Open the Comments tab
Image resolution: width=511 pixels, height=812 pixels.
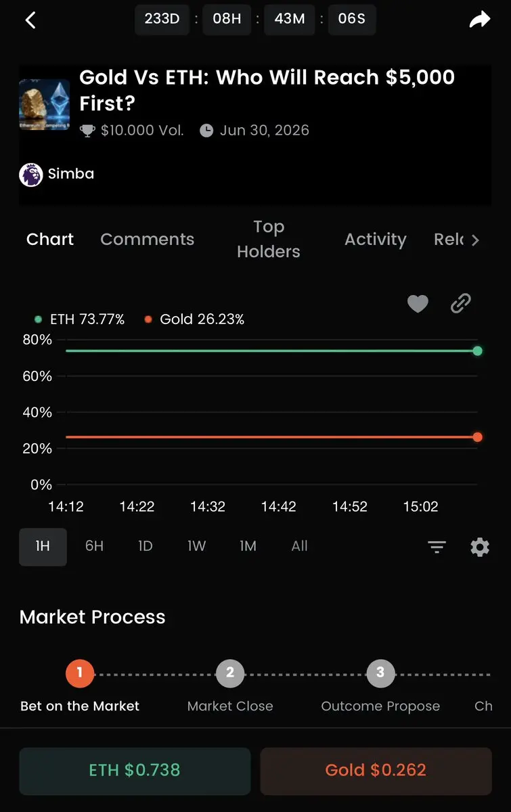point(147,240)
